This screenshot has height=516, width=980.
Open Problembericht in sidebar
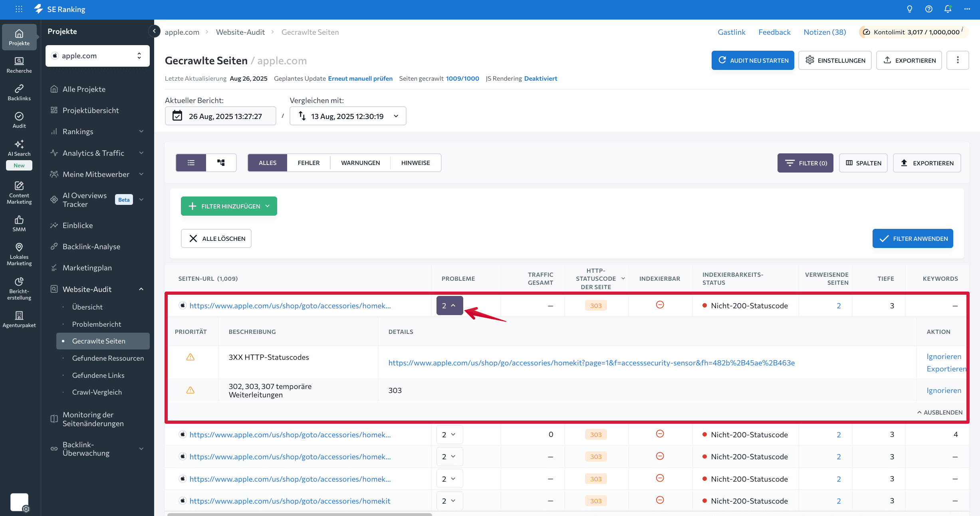click(97, 324)
